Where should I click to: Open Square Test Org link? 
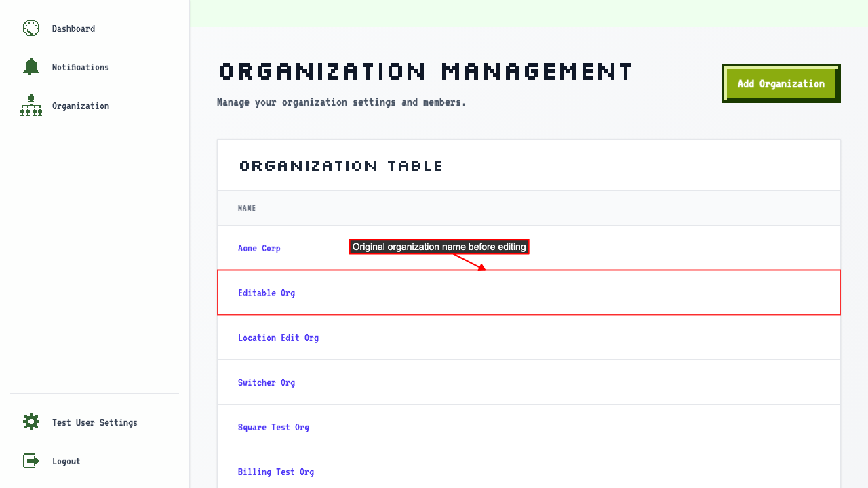273,427
